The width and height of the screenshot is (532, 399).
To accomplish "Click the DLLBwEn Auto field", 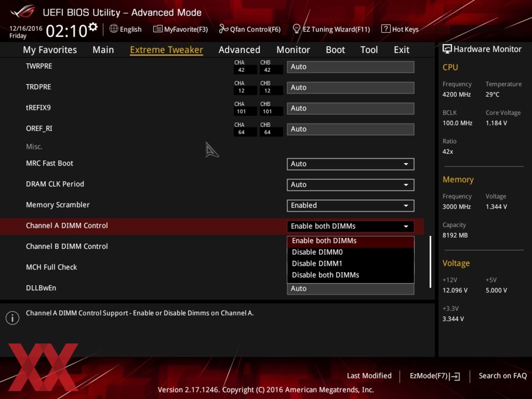I will coord(350,289).
